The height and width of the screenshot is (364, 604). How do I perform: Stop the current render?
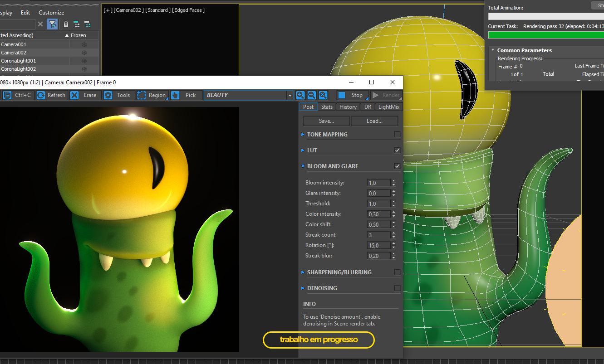coord(353,95)
